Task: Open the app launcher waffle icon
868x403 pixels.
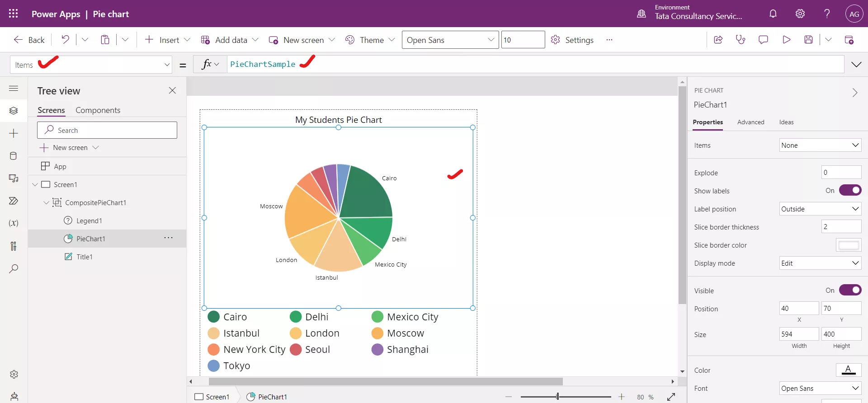Action: [x=14, y=14]
